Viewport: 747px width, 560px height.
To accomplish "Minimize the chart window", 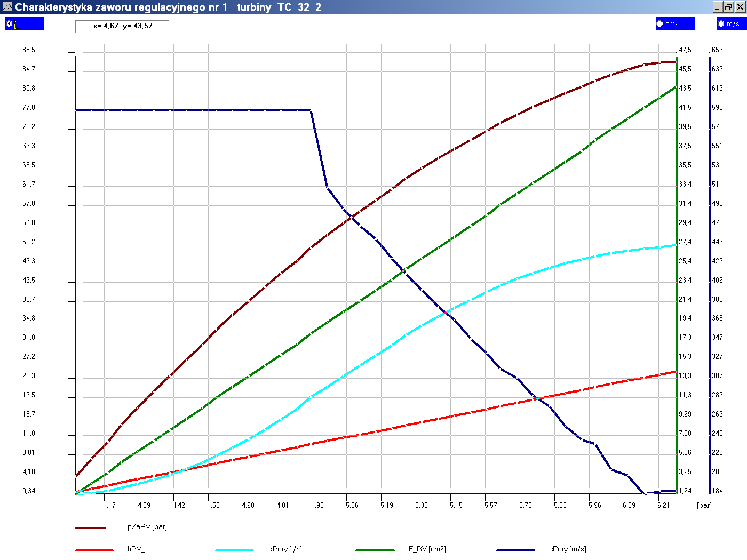I will click(x=717, y=7).
